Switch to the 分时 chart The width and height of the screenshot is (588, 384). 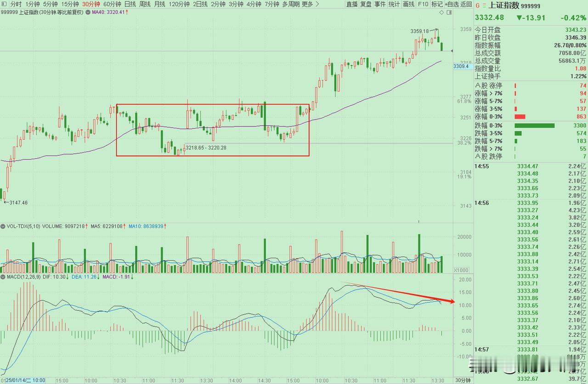pyautogui.click(x=16, y=4)
